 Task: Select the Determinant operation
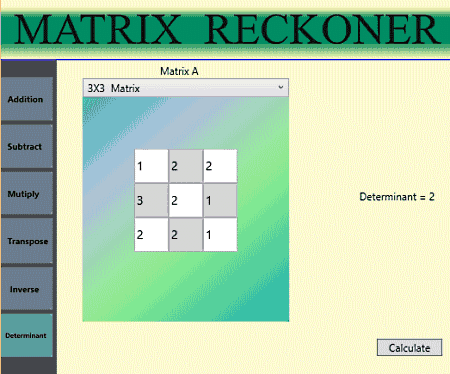click(x=27, y=335)
